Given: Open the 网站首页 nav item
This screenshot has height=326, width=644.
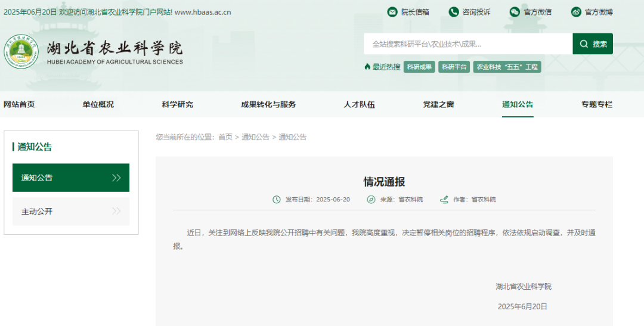Looking at the screenshot, I should point(19,104).
